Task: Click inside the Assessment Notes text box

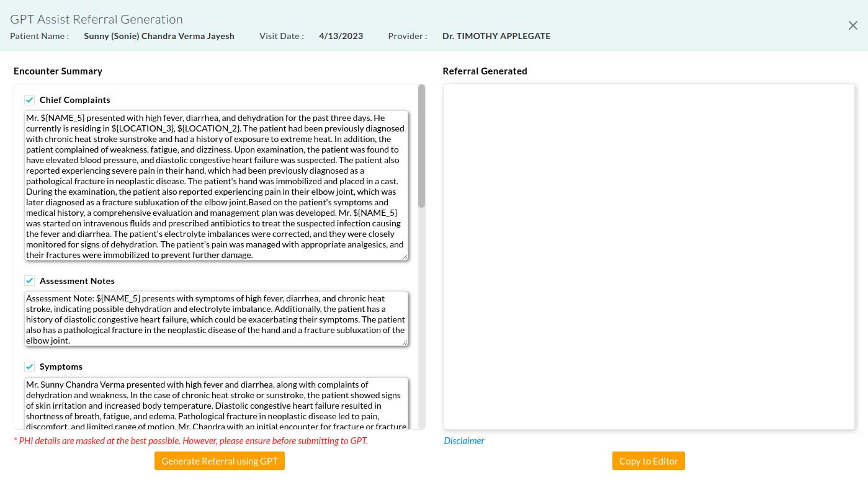Action: (216, 318)
